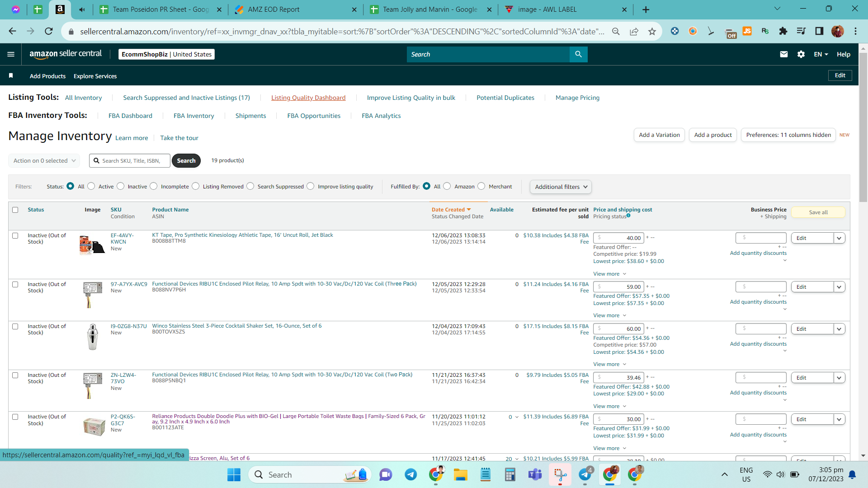The image size is (868, 488).
Task: Select the Listing Removed status radio button
Action: tap(196, 186)
